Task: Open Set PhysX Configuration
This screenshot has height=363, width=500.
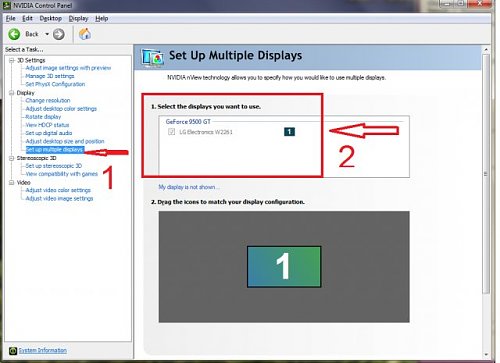Action: pos(55,84)
